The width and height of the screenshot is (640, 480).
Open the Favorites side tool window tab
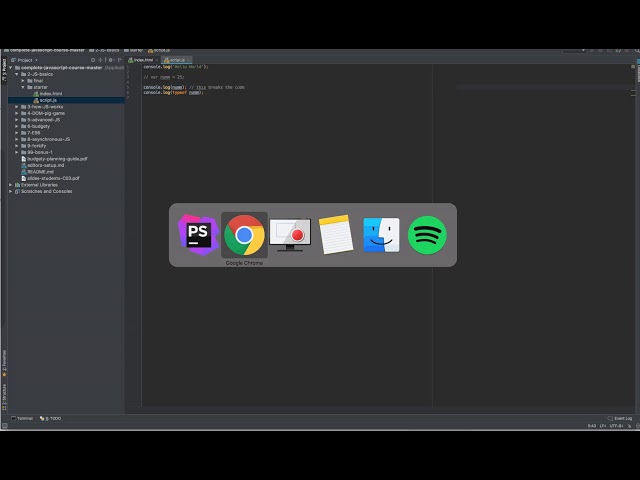pos(4,363)
